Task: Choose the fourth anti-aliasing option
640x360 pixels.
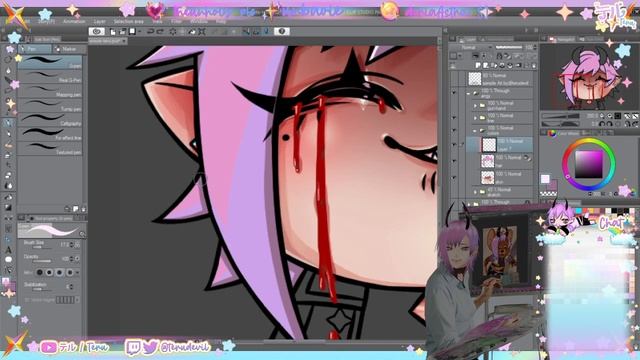Action: point(69,272)
